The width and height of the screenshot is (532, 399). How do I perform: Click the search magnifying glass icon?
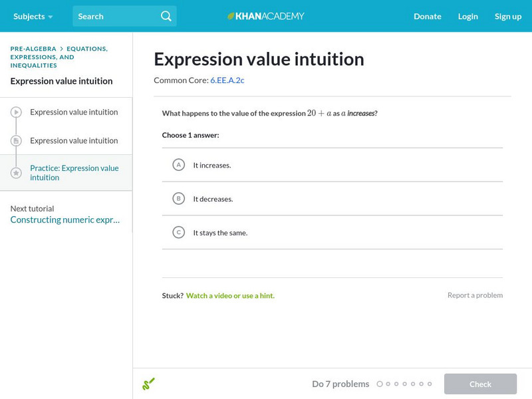[x=166, y=16]
